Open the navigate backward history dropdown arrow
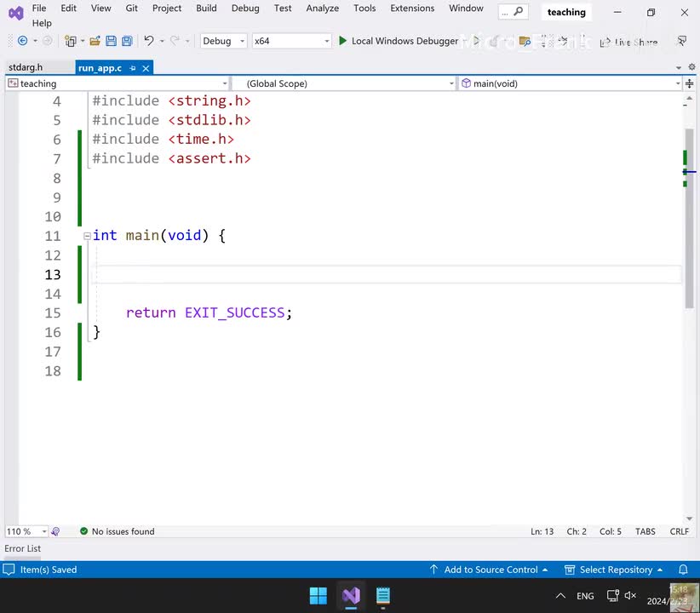700x613 pixels. 35,42
